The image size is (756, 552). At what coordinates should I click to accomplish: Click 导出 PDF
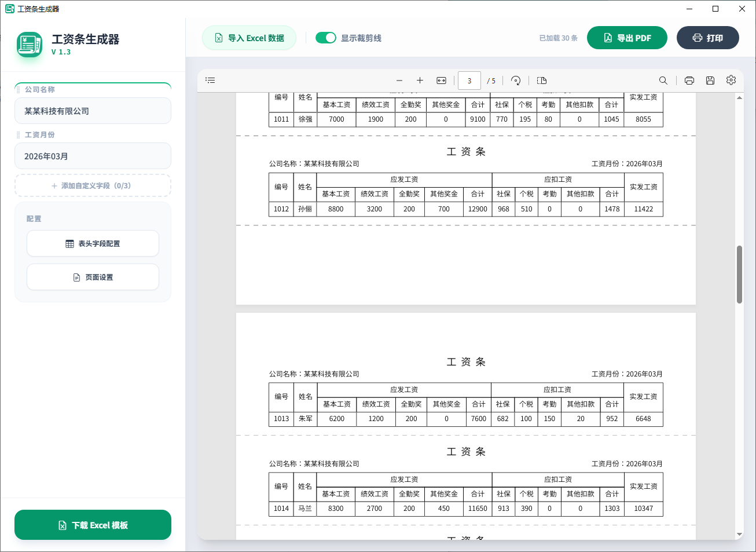[x=627, y=37]
